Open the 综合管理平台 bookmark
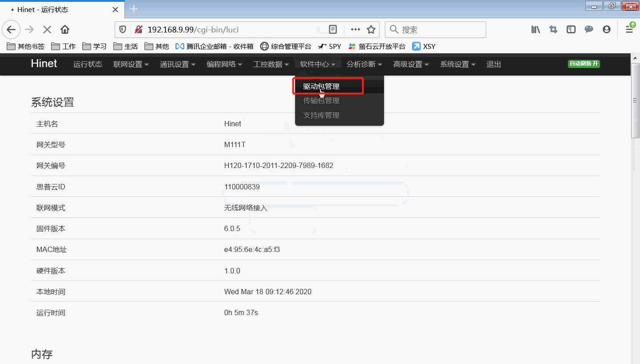 [x=291, y=46]
